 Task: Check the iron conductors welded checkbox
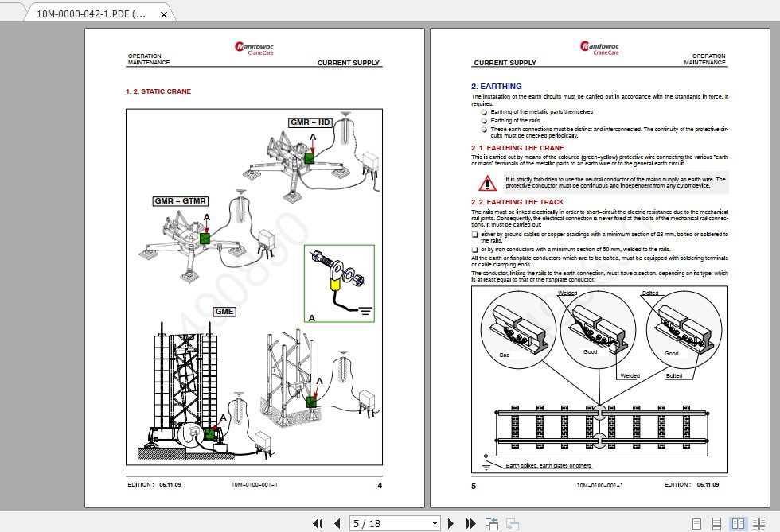pyautogui.click(x=474, y=248)
